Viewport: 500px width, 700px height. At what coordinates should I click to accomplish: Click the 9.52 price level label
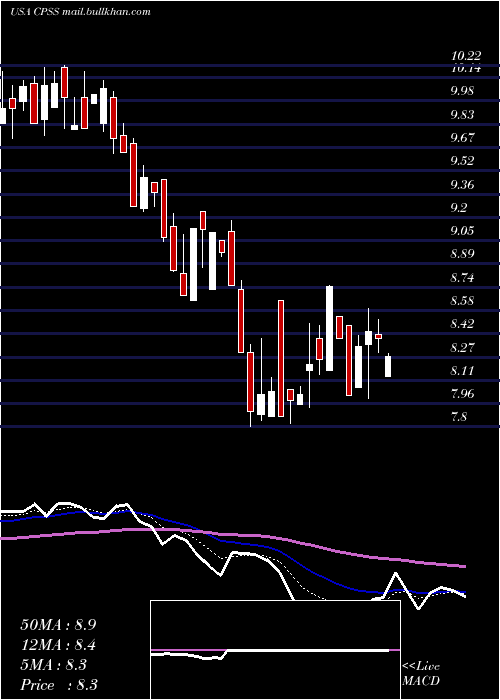[462, 161]
